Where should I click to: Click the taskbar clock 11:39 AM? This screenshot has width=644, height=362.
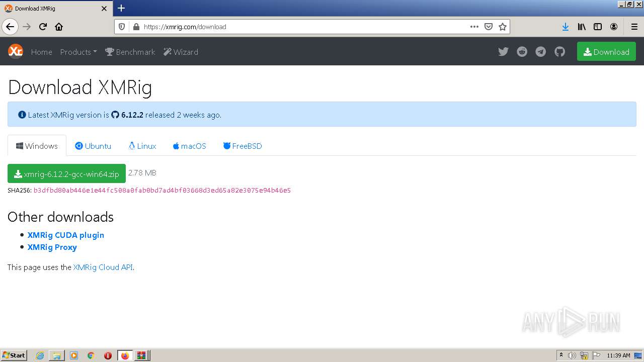click(x=618, y=355)
